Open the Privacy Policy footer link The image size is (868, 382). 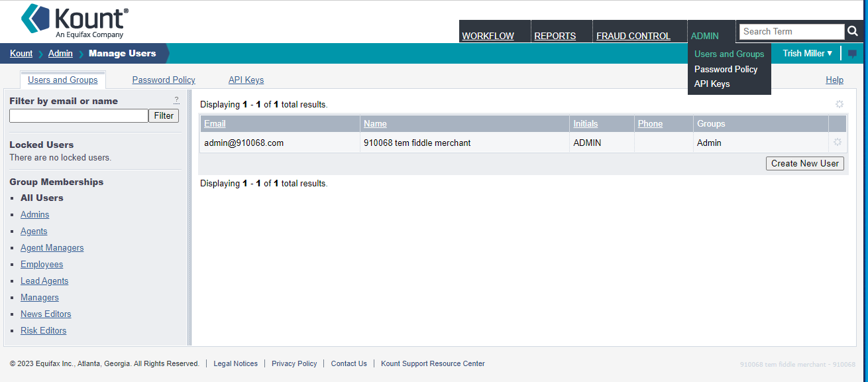click(294, 363)
